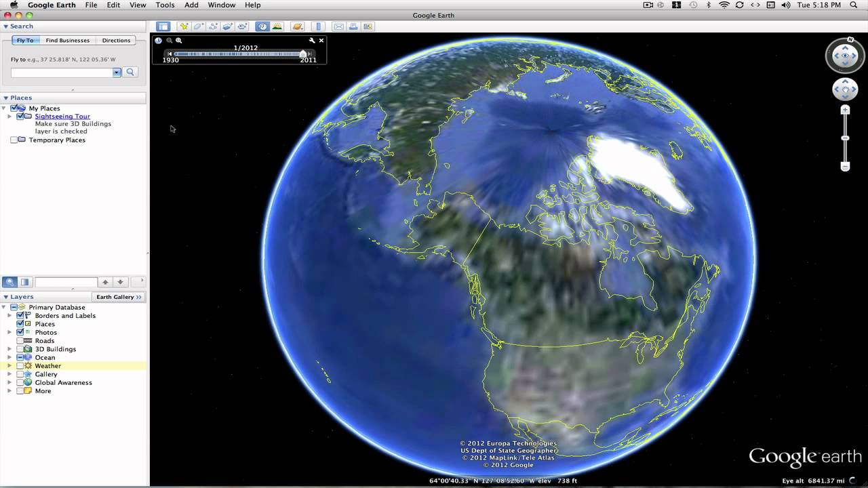Expand the Global Awareness layer tree
Image resolution: width=868 pixels, height=488 pixels.
tap(10, 382)
